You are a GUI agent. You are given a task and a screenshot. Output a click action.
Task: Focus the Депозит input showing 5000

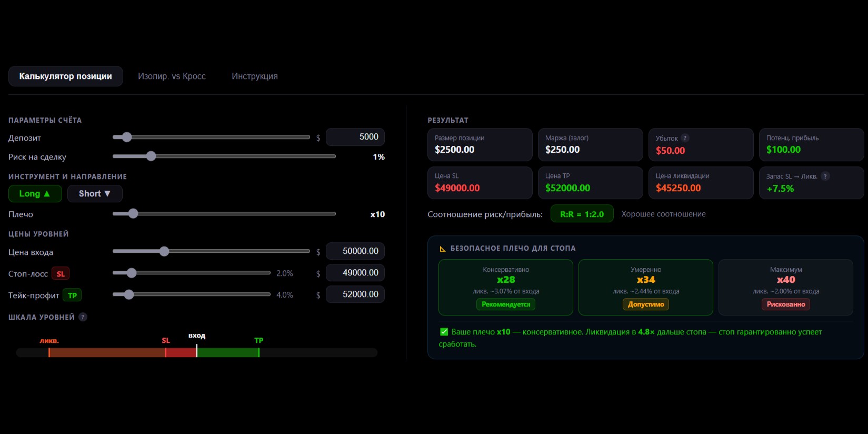pyautogui.click(x=355, y=137)
